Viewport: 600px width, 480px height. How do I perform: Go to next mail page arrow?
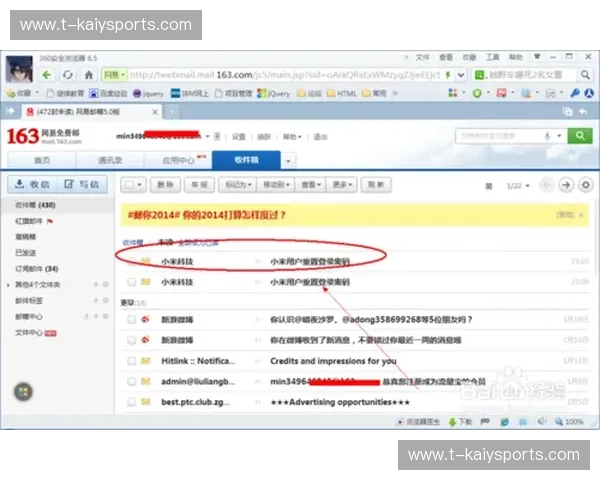[x=566, y=185]
